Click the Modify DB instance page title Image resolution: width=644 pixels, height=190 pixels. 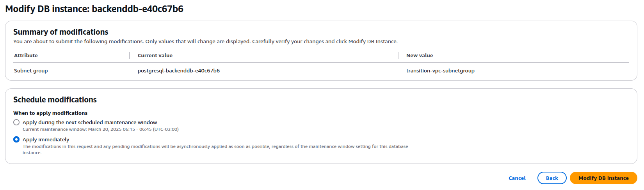point(94,9)
